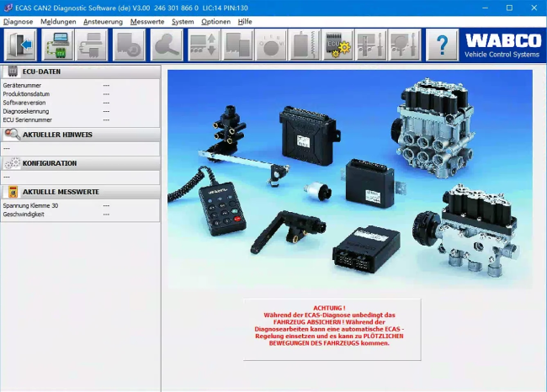The width and height of the screenshot is (547, 392).
Task: Open the Diagnose menu
Action: pos(19,21)
